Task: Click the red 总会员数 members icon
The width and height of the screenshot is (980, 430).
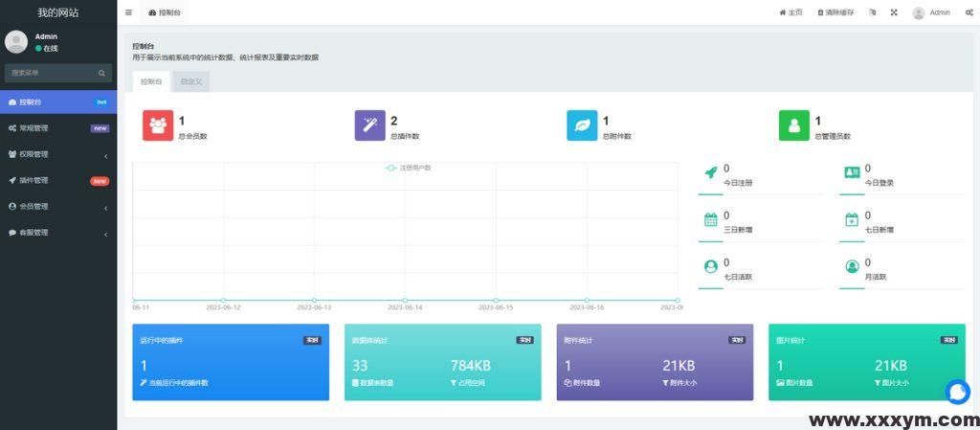Action: pyautogui.click(x=158, y=126)
